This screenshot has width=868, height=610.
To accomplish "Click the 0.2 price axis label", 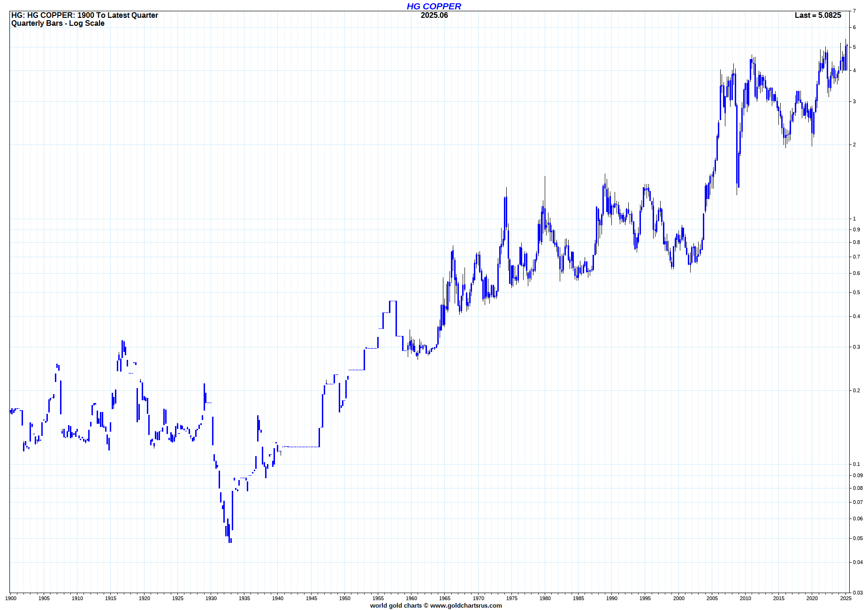I will pyautogui.click(x=856, y=390).
